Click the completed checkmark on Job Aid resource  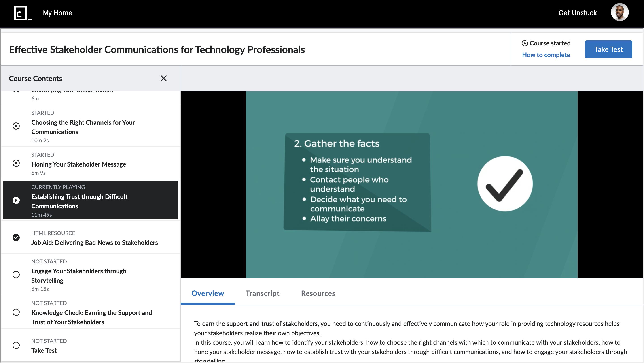tap(16, 237)
